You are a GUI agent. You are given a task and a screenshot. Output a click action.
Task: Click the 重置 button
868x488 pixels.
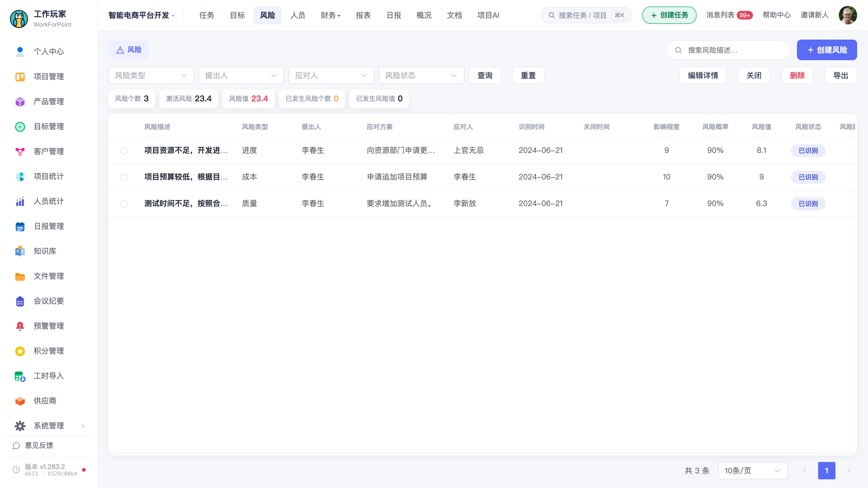(528, 75)
